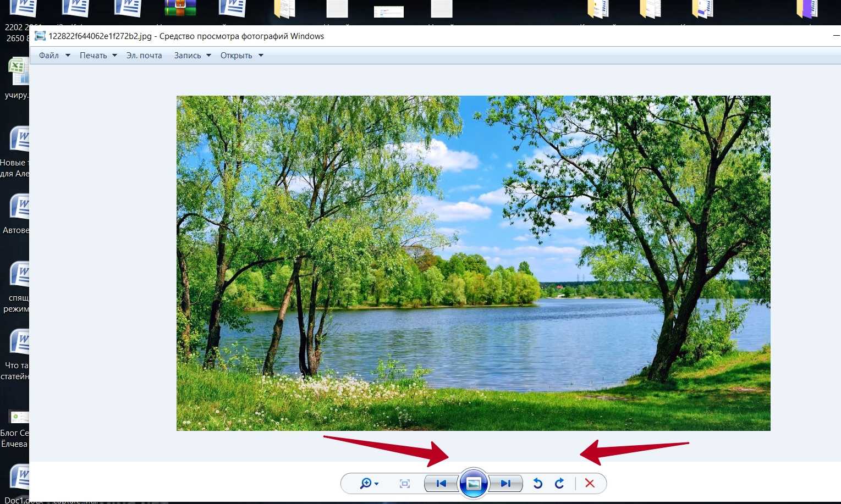Screen dimensions: 841x504
Task: Delete the photo with the red X
Action: coord(590,484)
